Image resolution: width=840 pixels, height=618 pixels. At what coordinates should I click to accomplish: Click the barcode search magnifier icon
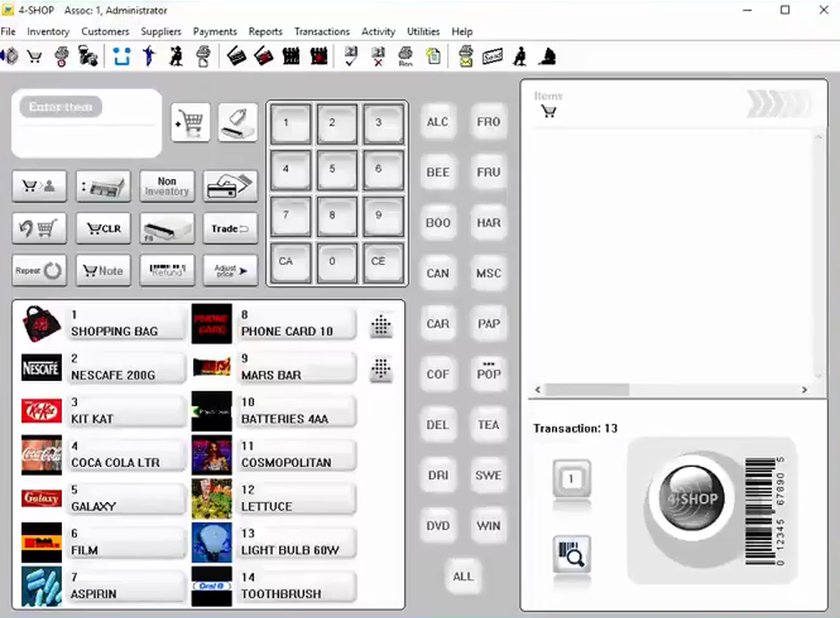(x=571, y=553)
